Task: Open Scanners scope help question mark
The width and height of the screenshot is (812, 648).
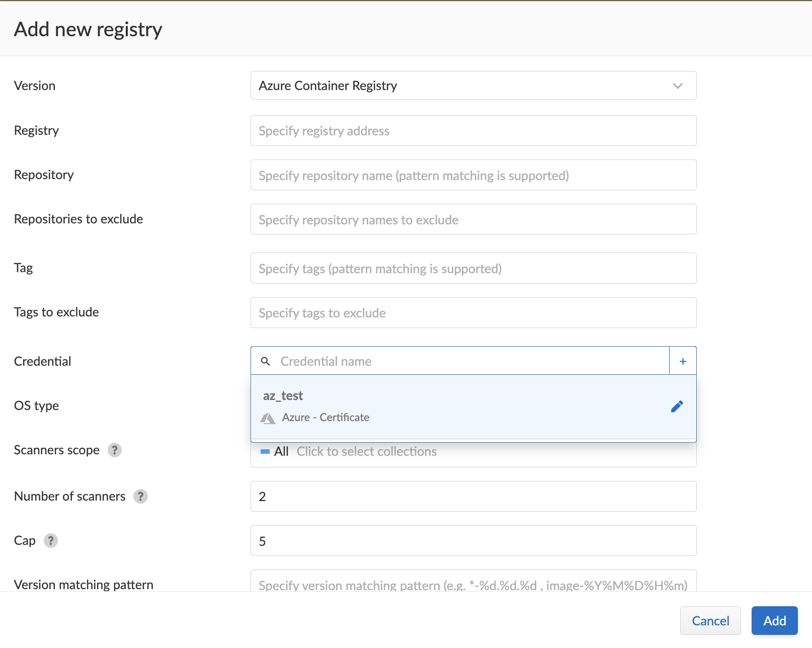Action: [115, 450]
